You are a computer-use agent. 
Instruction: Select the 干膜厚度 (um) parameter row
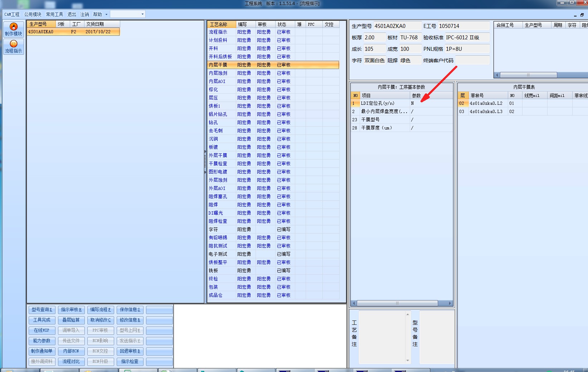402,128
